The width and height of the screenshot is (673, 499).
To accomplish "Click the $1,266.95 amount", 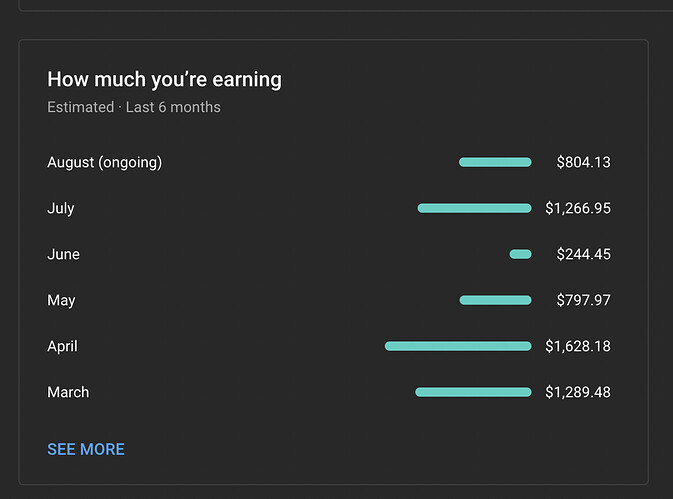I will 578,208.
